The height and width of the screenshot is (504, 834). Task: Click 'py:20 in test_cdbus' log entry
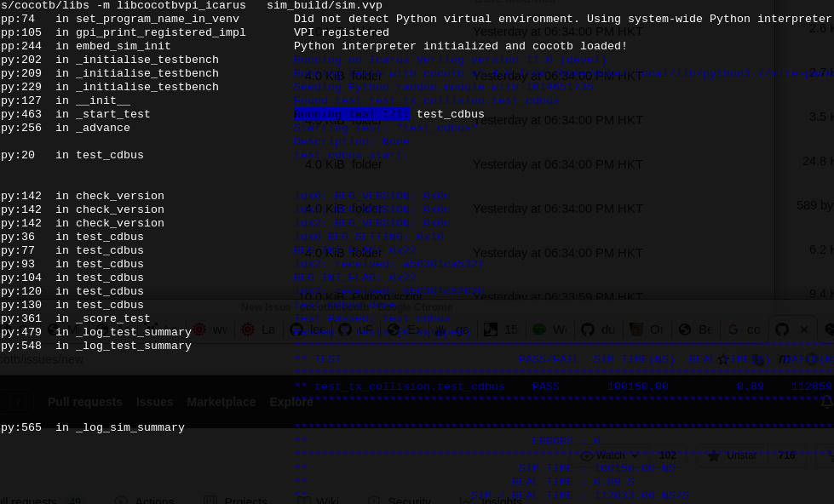(x=72, y=155)
